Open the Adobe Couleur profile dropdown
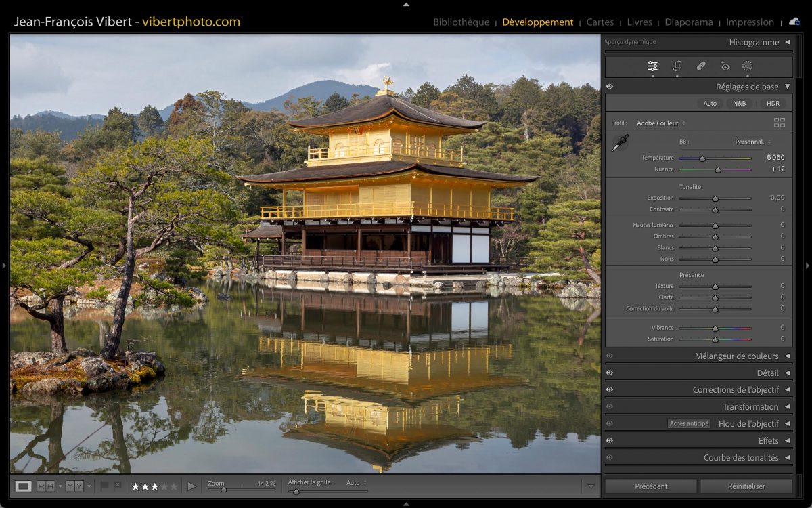The width and height of the screenshot is (812, 508). point(660,123)
